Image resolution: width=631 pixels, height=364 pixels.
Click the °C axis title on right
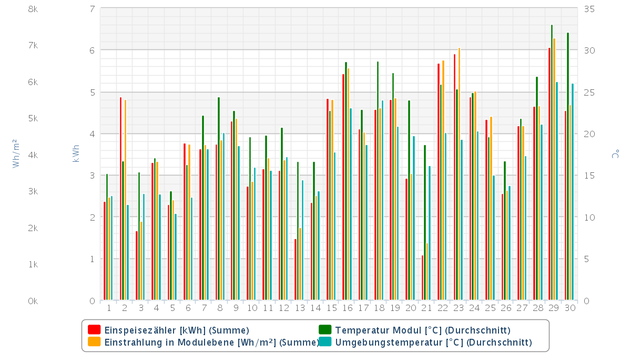(x=614, y=154)
